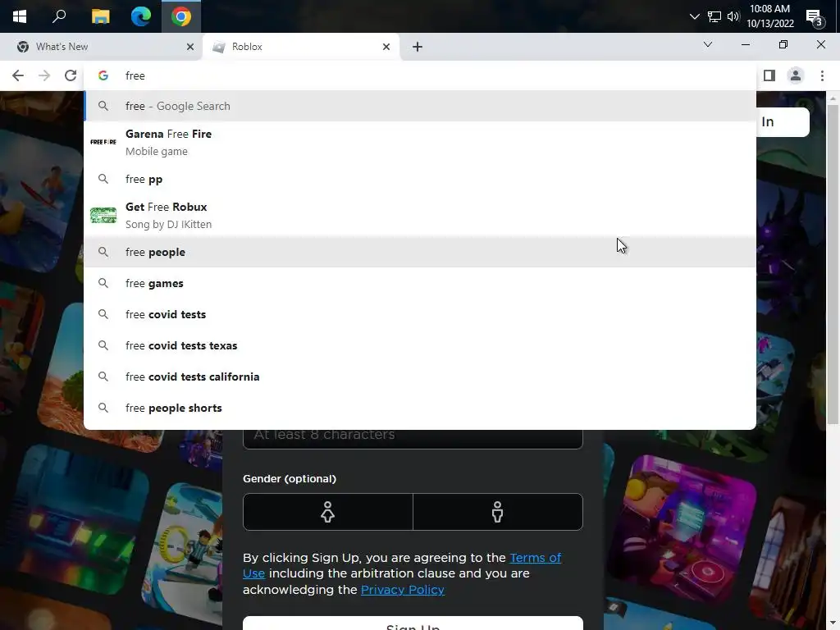This screenshot has height=630, width=840.
Task: Choose 'free covid tests texas' suggestion
Action: tap(420, 345)
